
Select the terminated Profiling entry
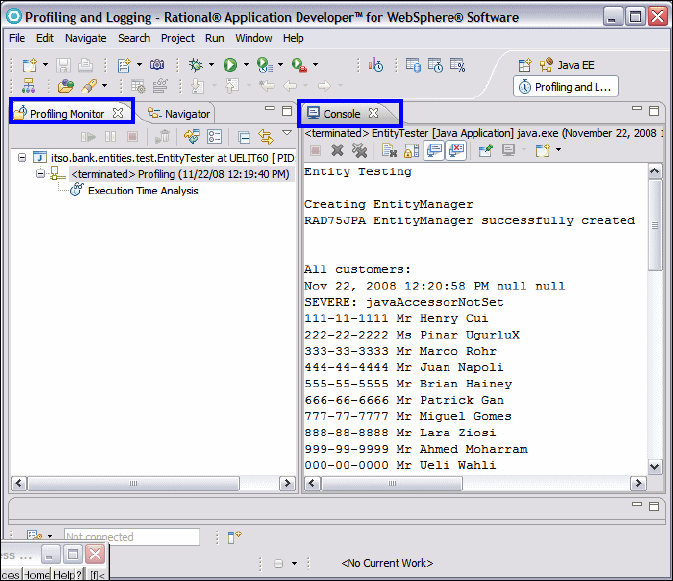click(180, 174)
